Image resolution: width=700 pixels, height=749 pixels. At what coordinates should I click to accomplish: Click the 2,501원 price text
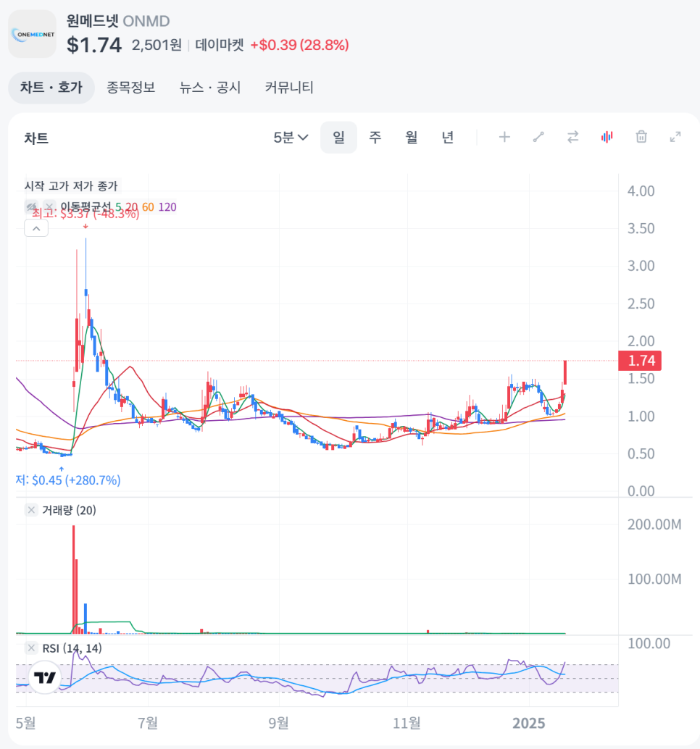pyautogui.click(x=157, y=45)
